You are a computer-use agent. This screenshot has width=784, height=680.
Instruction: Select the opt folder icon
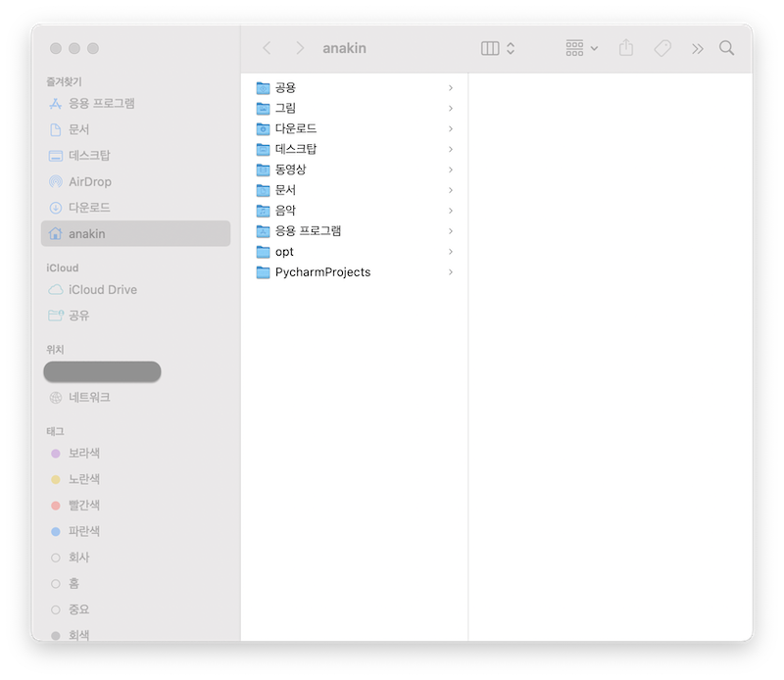[x=263, y=252]
